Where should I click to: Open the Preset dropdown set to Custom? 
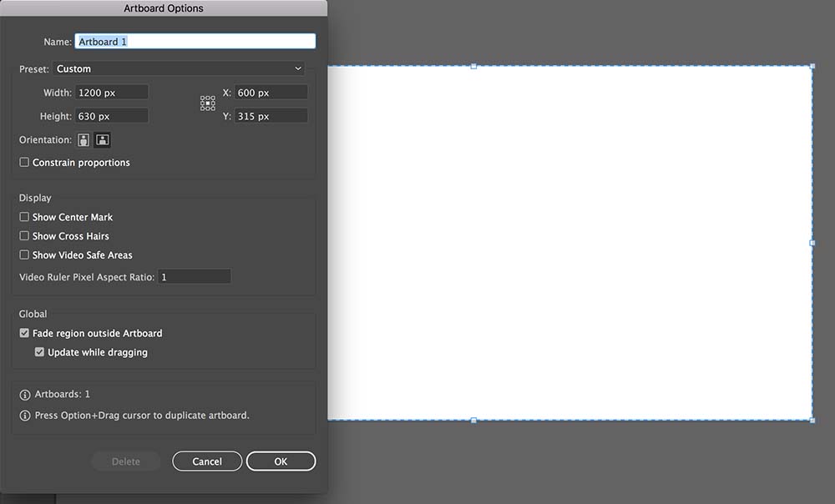click(x=179, y=69)
